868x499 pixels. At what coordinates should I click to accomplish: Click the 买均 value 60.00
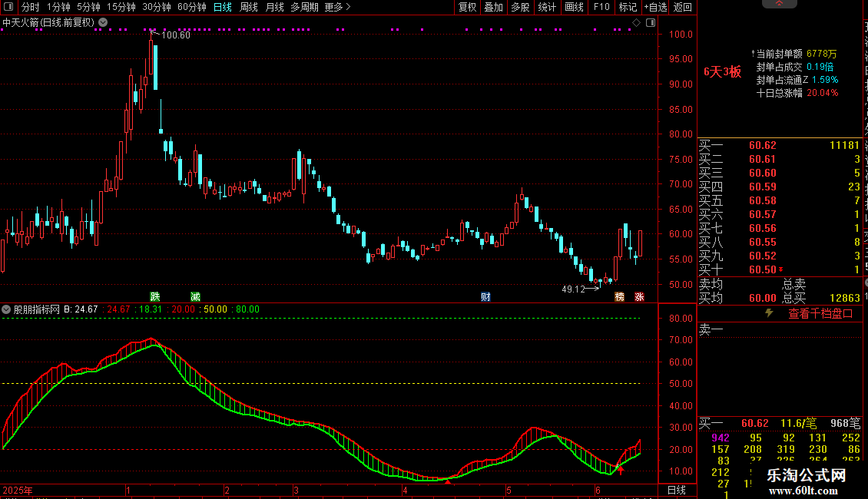coord(762,298)
